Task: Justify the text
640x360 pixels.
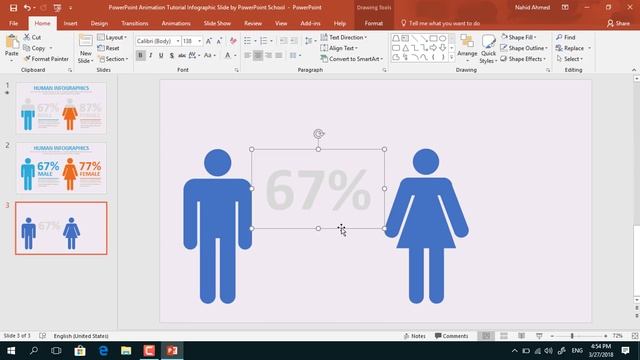Action: click(279, 55)
